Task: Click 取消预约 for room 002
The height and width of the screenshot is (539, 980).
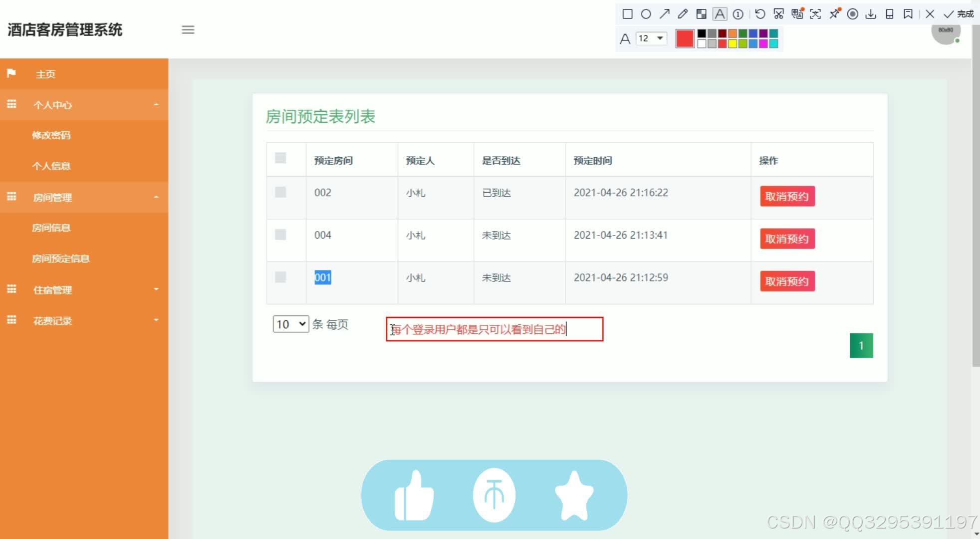Action: pyautogui.click(x=787, y=196)
